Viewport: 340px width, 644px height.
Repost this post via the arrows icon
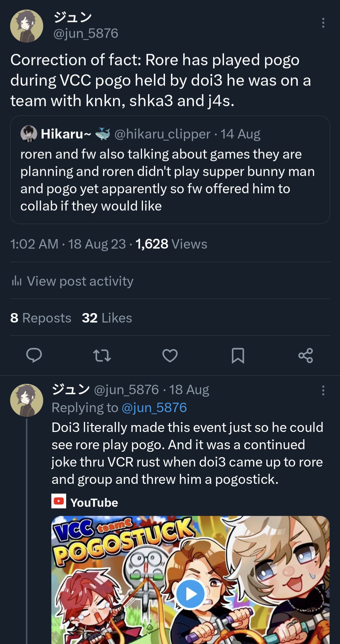point(102,356)
